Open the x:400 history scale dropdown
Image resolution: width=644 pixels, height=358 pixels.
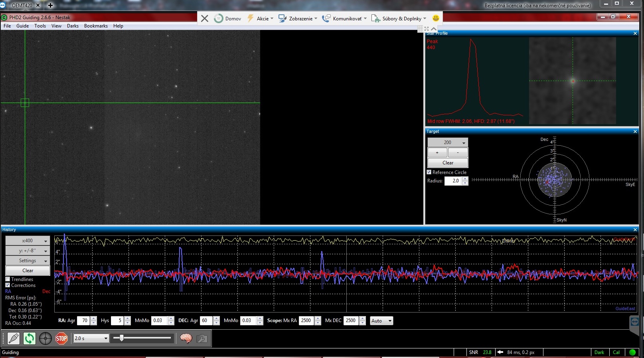pyautogui.click(x=28, y=241)
